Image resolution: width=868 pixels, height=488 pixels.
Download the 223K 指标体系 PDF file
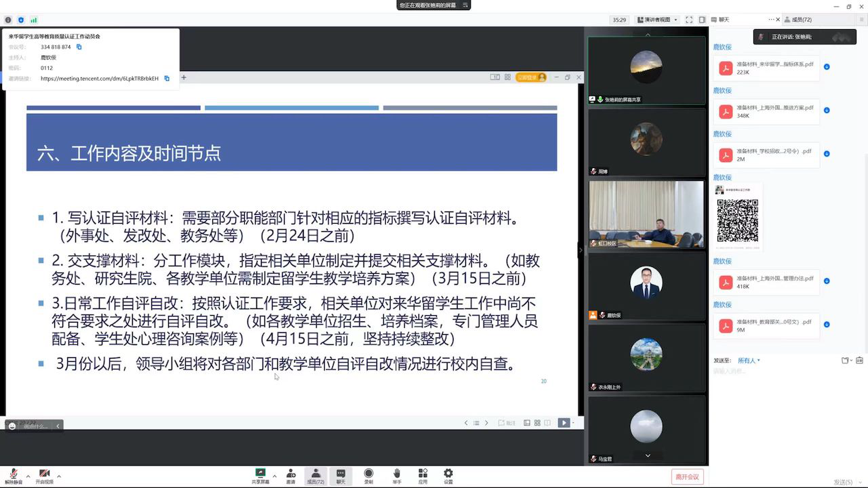click(x=827, y=66)
